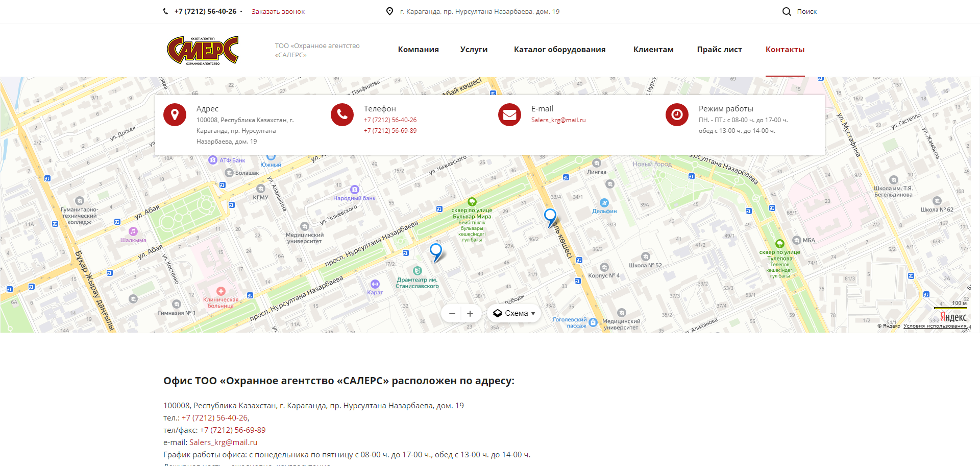Viewport: 980px width, 466px height.
Task: Click the red address pin icon
Action: (x=175, y=115)
